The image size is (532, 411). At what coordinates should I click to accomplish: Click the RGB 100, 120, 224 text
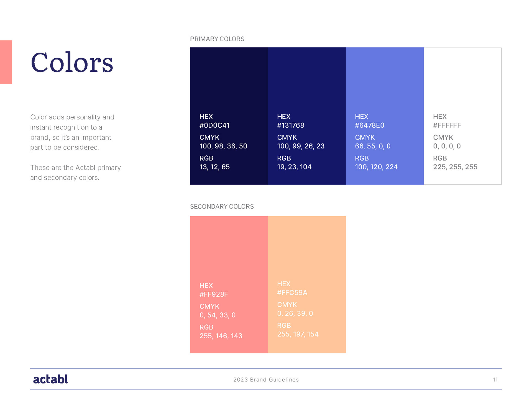click(376, 167)
